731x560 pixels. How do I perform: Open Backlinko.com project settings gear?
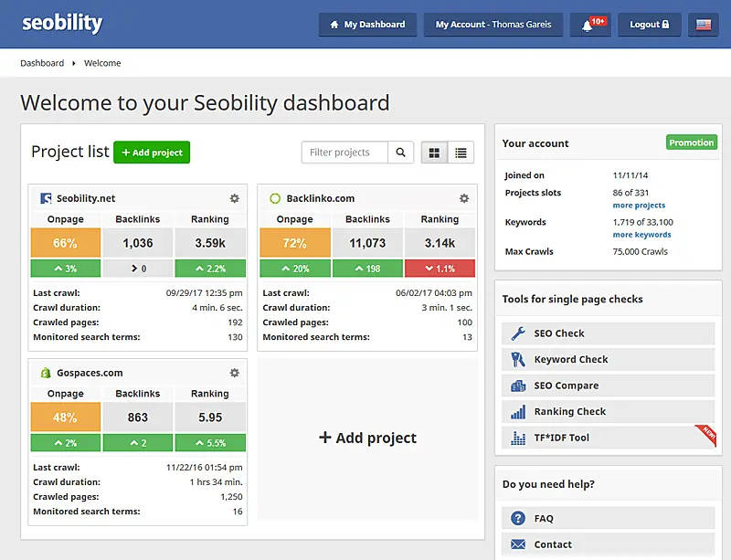coord(463,197)
